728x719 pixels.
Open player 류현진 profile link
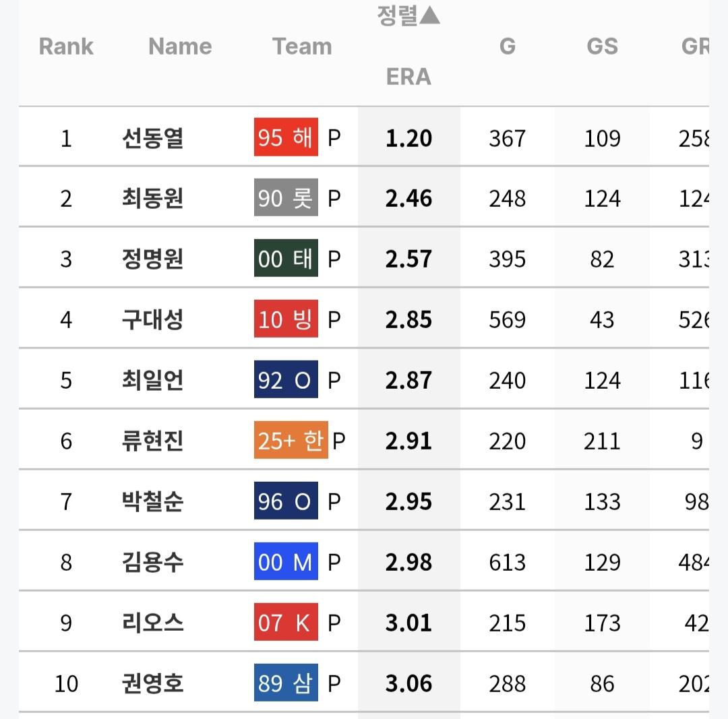(x=152, y=441)
